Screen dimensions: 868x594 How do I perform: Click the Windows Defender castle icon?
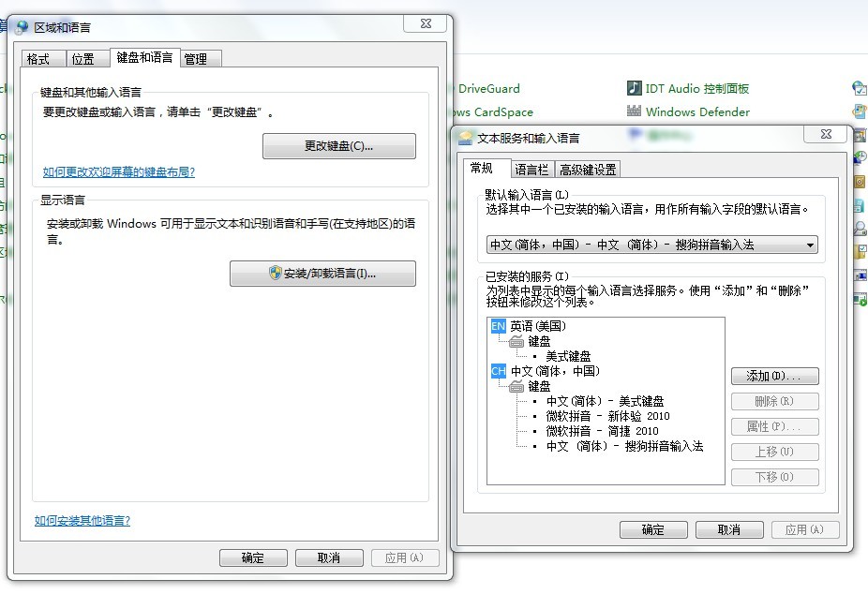(x=634, y=111)
